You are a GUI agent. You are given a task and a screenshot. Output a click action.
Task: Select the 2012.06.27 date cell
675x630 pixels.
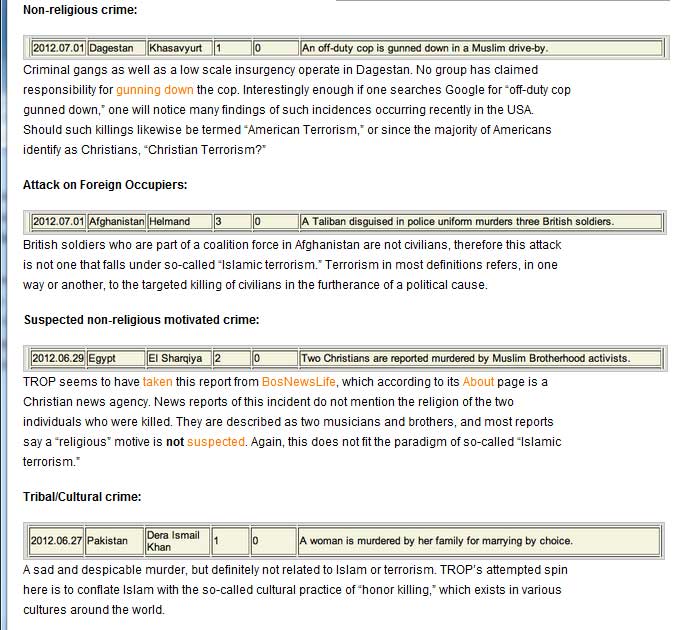[56, 541]
